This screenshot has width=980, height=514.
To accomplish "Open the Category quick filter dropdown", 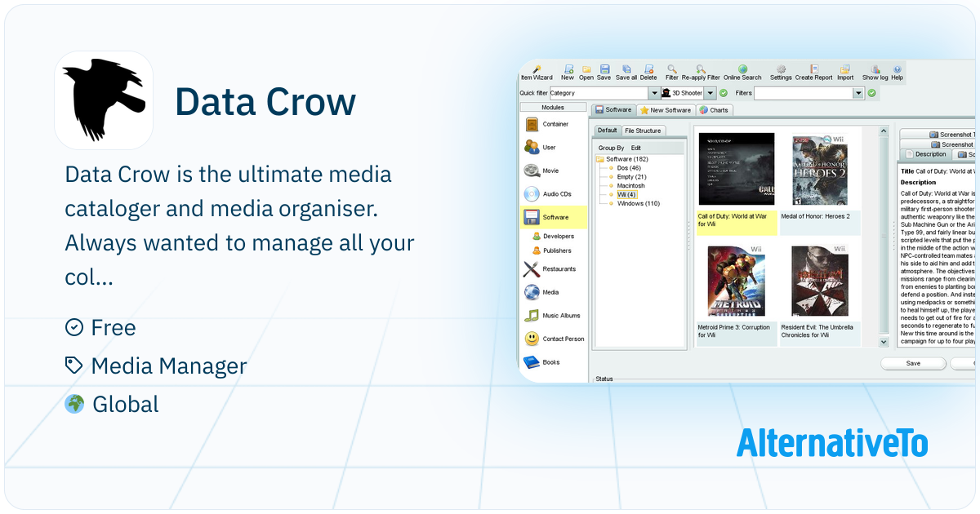I will 653,93.
